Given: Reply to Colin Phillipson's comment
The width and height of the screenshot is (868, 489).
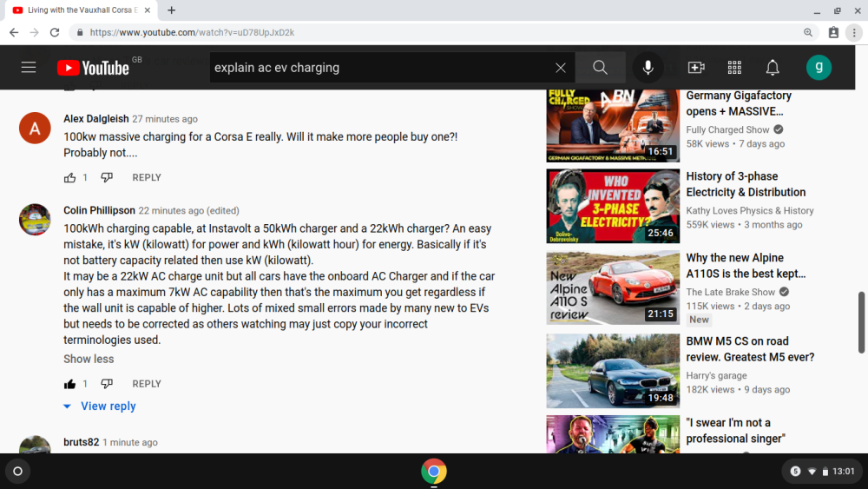Looking at the screenshot, I should (x=147, y=384).
